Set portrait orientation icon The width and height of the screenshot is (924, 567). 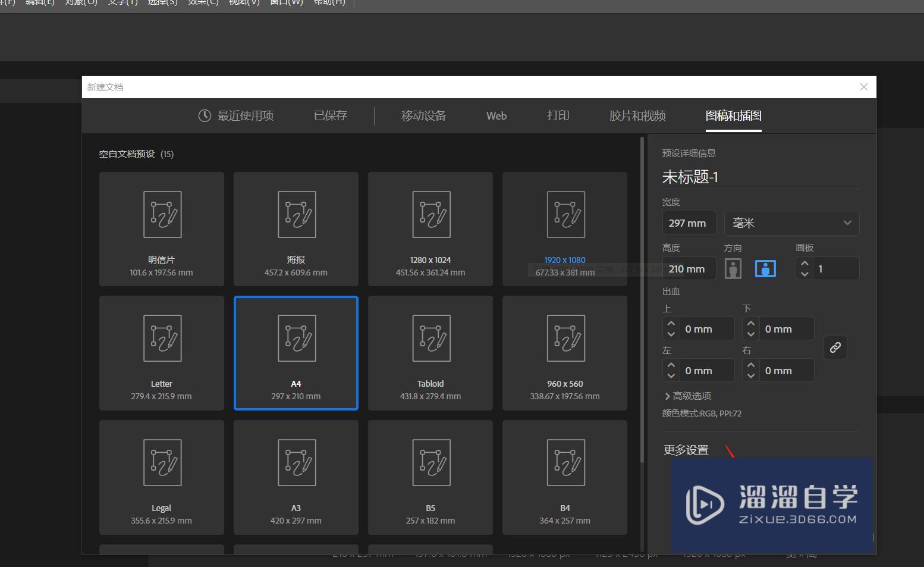(x=733, y=269)
